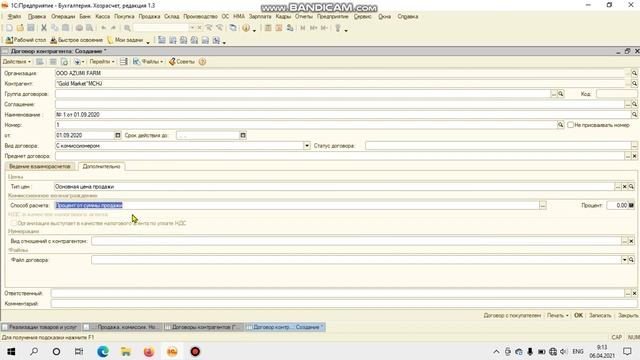
Task: Open the Операции menu
Action: 63,16
